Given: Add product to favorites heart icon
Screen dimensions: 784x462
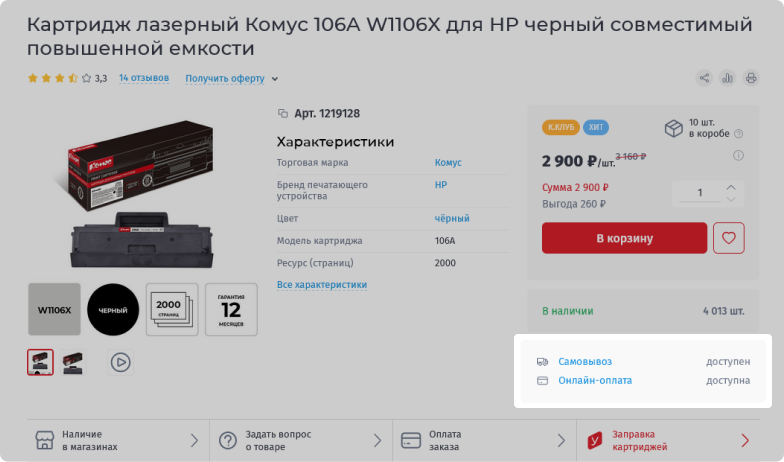Looking at the screenshot, I should [x=728, y=238].
